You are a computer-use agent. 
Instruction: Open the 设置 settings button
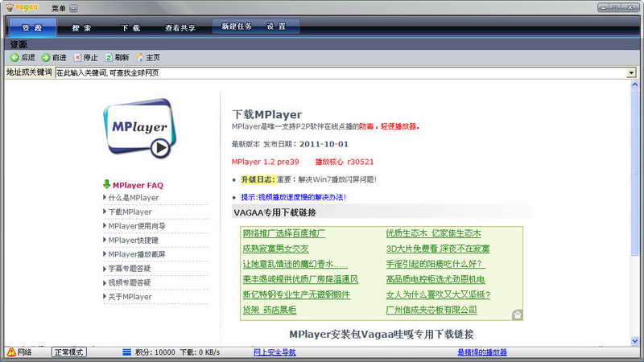click(276, 27)
